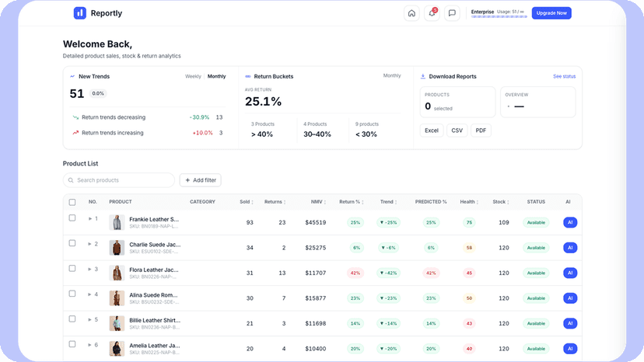Click the search magnifier icon
Screen dimensions: 644x362
click(71, 180)
